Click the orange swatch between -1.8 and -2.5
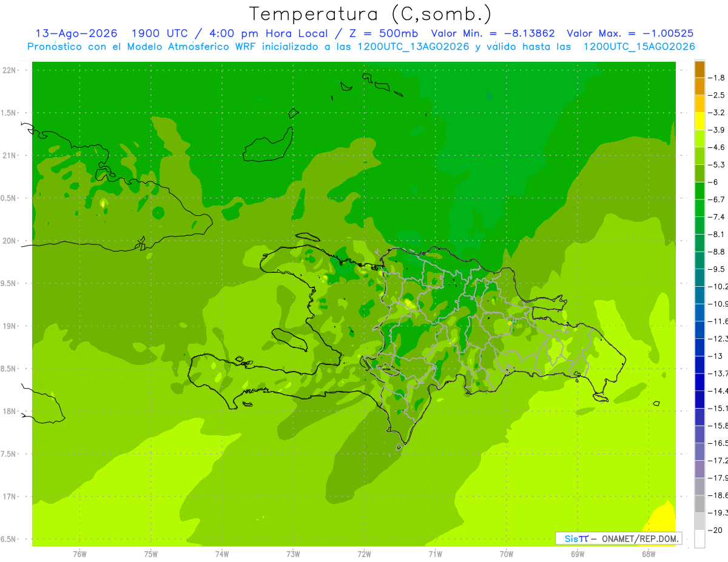728x562 pixels. tap(699, 87)
